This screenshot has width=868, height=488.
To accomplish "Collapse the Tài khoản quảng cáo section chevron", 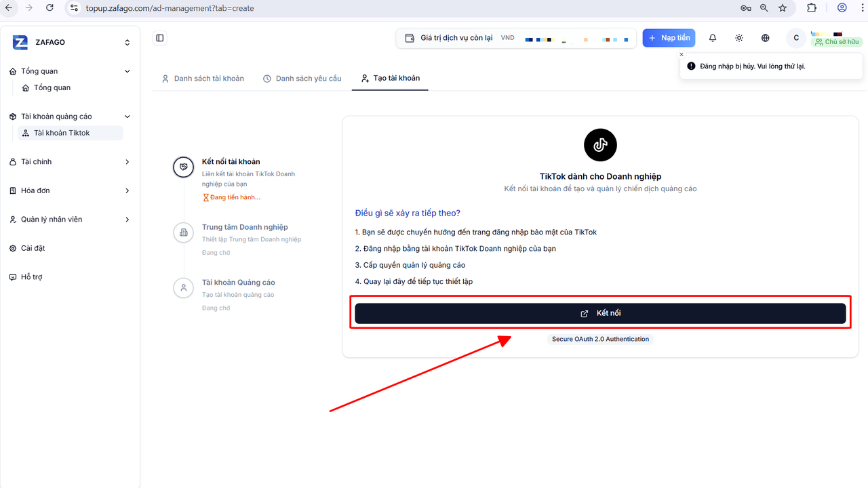I will (x=127, y=117).
